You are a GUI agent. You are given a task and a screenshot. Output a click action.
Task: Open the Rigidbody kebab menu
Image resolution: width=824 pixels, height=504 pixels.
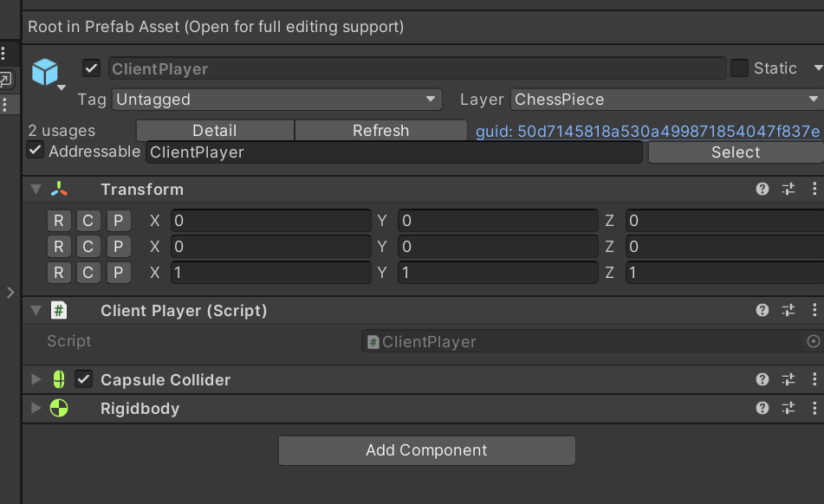pos(814,408)
